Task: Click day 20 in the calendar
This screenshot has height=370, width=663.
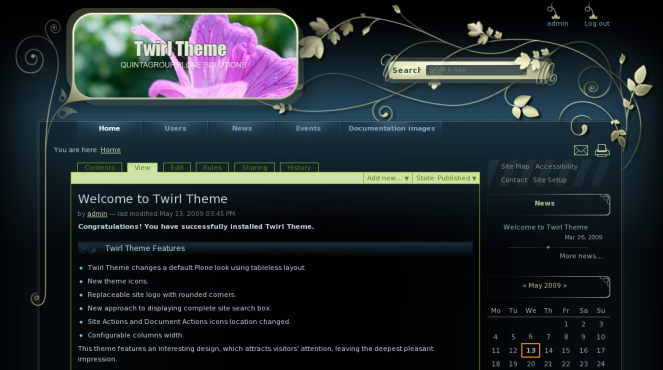Action: [531, 364]
